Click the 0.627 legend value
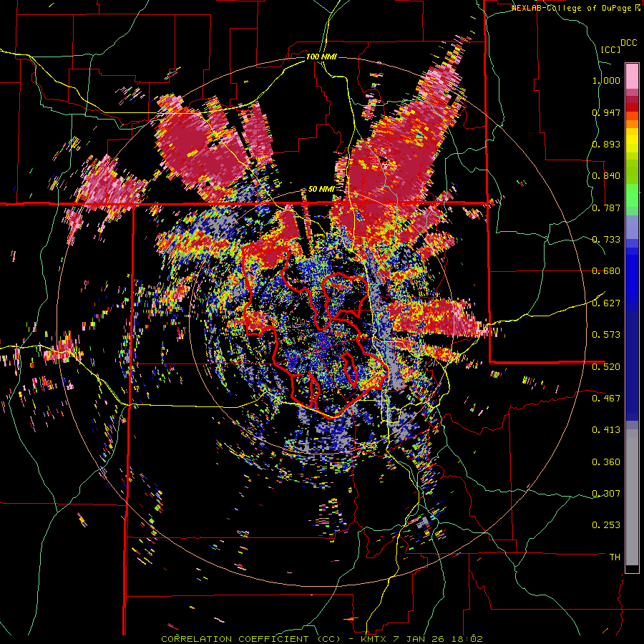 tap(606, 303)
